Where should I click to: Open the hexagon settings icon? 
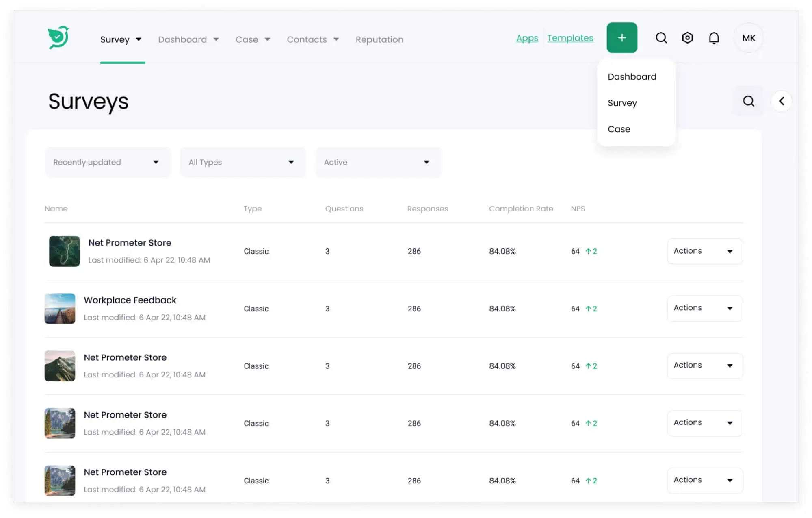click(x=687, y=38)
